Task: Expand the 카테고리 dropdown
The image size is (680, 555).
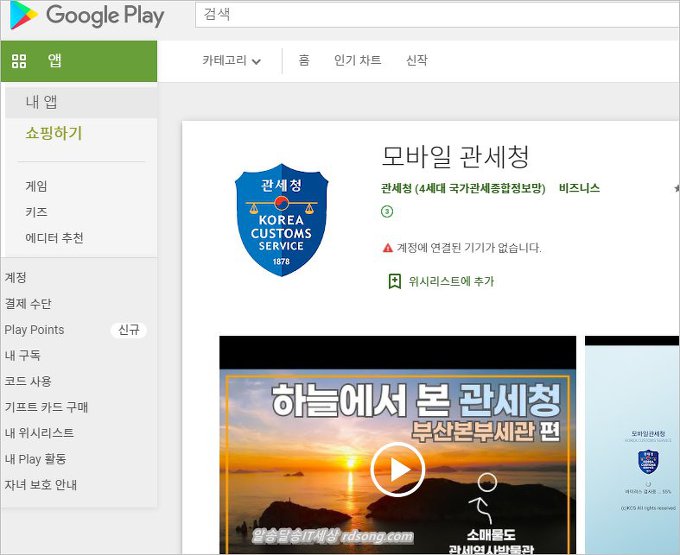Action: [x=231, y=61]
